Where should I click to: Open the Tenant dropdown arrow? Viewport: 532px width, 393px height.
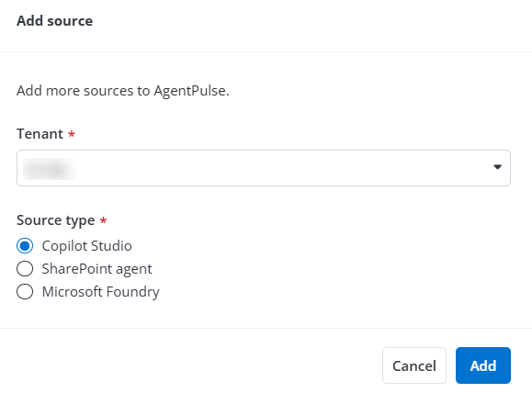[x=497, y=167]
